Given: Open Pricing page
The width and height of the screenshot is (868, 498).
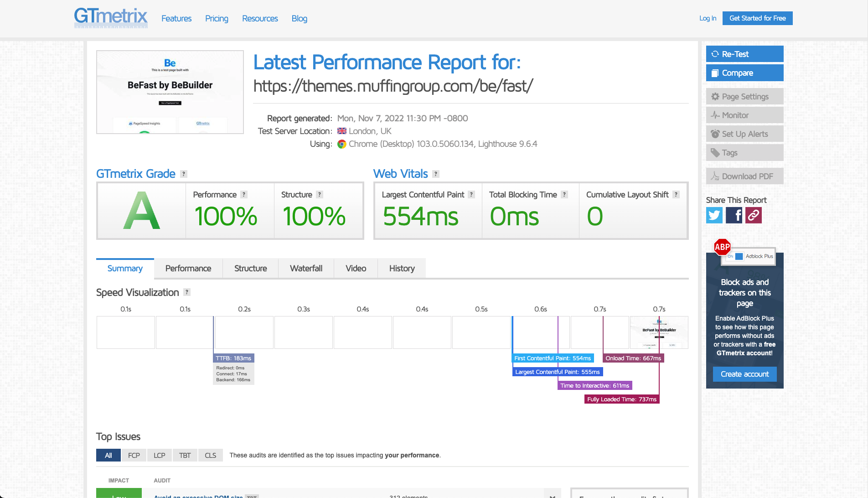Looking at the screenshot, I should [x=217, y=18].
